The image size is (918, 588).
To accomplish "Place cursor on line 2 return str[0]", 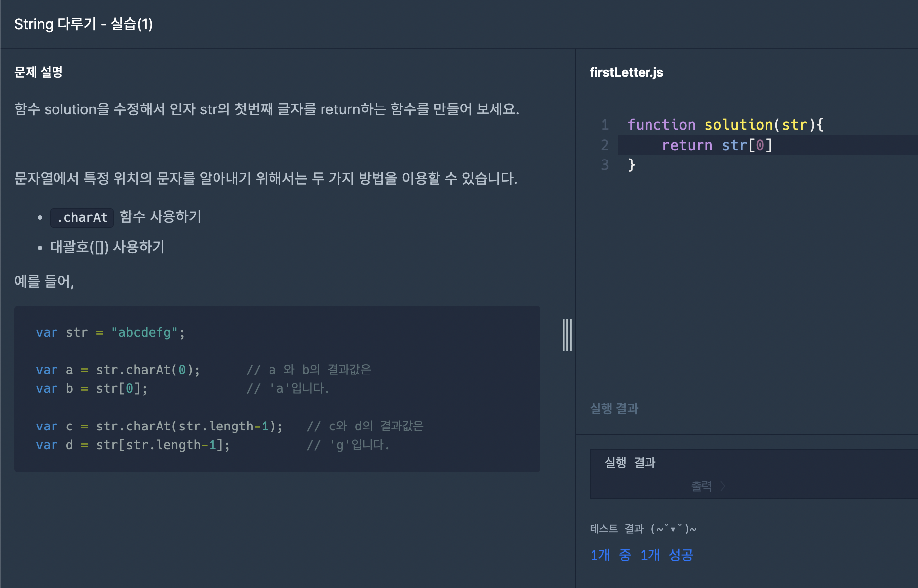I will click(x=717, y=145).
